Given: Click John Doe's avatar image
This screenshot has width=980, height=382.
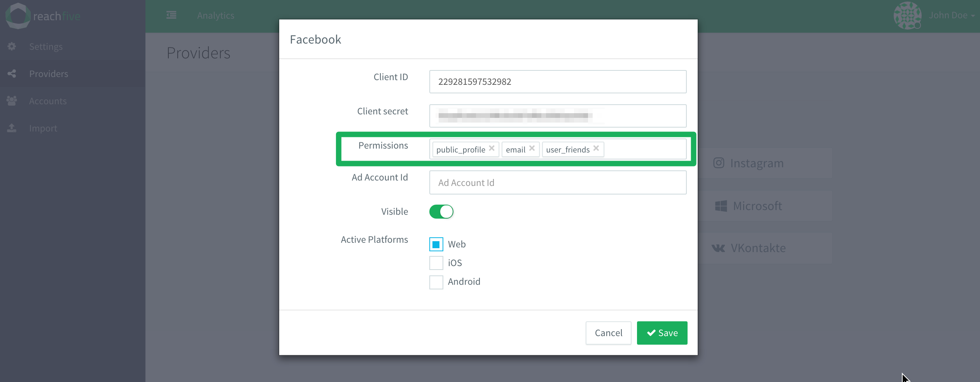Looking at the screenshot, I should (x=907, y=16).
